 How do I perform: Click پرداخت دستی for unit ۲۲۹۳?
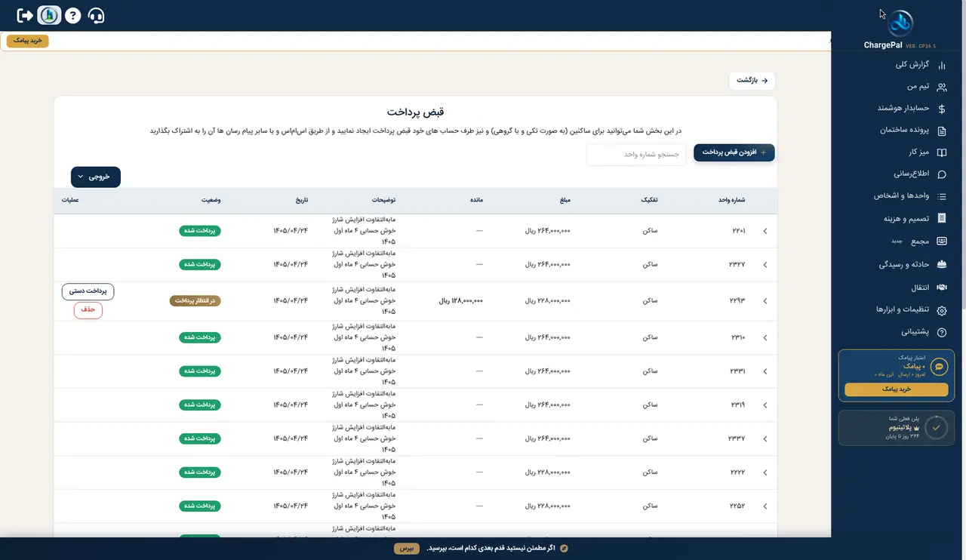click(88, 291)
